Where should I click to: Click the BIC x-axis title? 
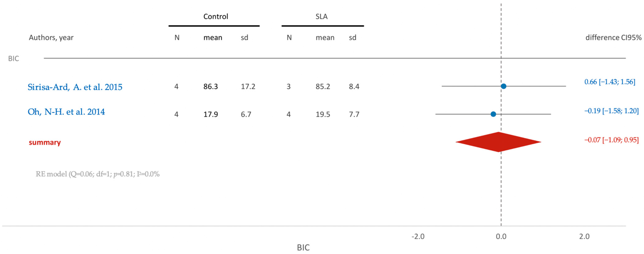tap(303, 248)
